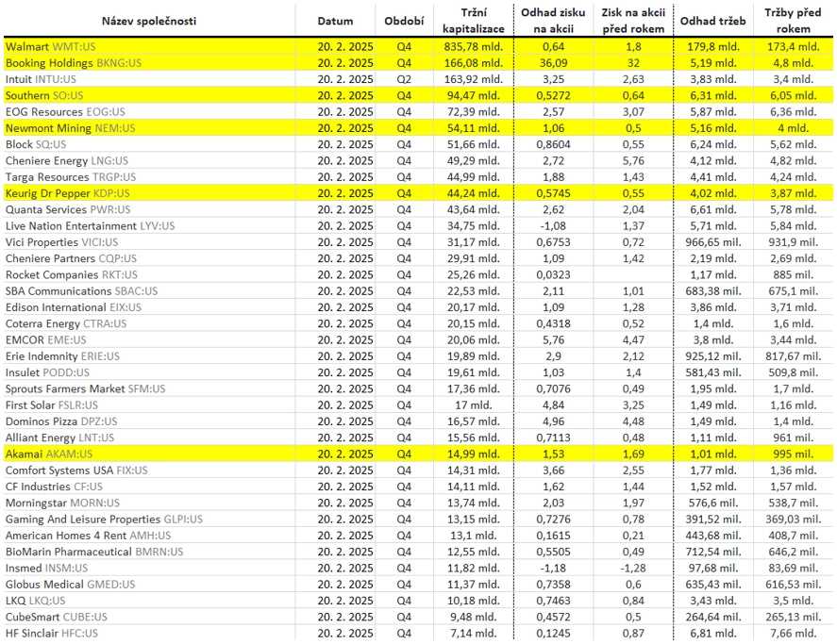Click the Datum column header
The width and height of the screenshot is (837, 644).
(x=335, y=21)
